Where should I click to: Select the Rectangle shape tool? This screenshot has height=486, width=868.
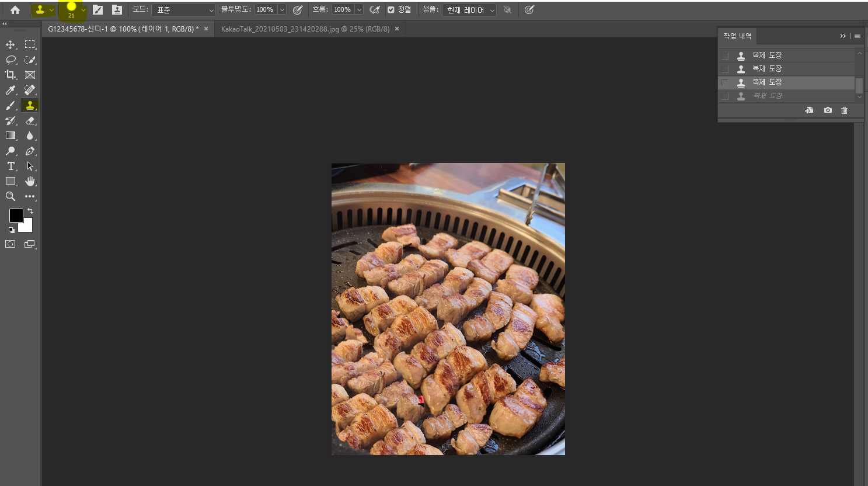point(11,181)
